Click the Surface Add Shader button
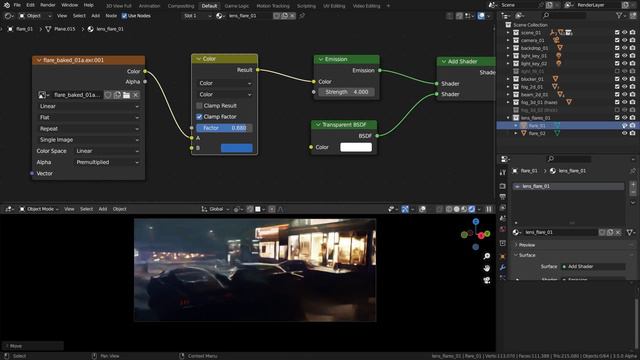 click(593, 267)
